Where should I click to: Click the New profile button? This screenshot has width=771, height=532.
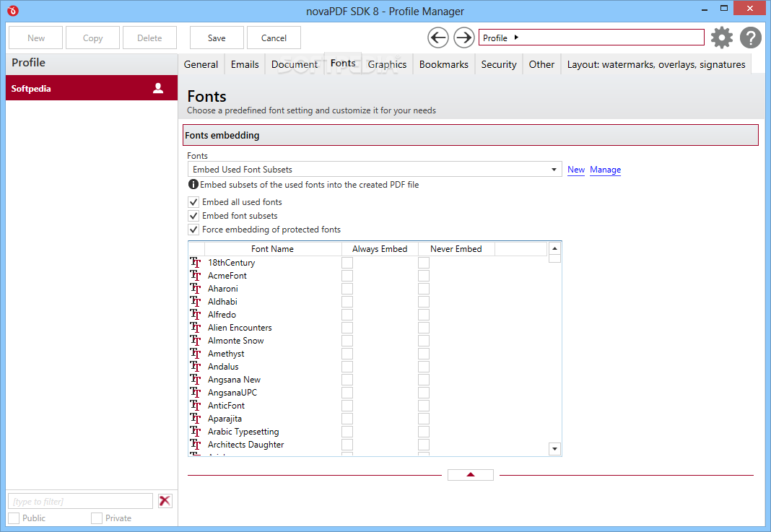pyautogui.click(x=36, y=38)
